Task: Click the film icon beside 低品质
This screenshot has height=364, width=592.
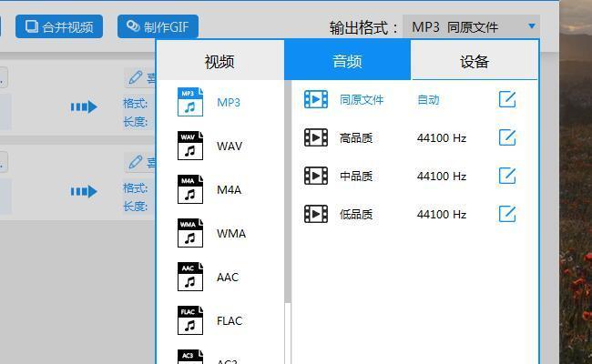Action: [316, 214]
